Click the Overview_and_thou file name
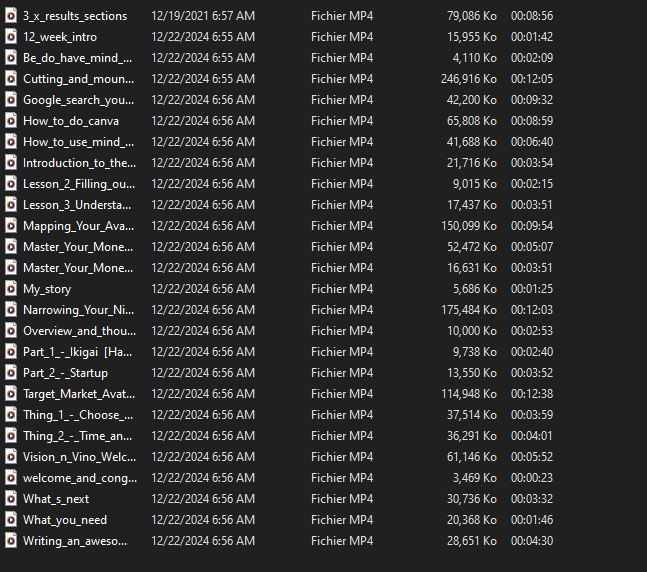This screenshot has width=647, height=572. click(x=78, y=331)
